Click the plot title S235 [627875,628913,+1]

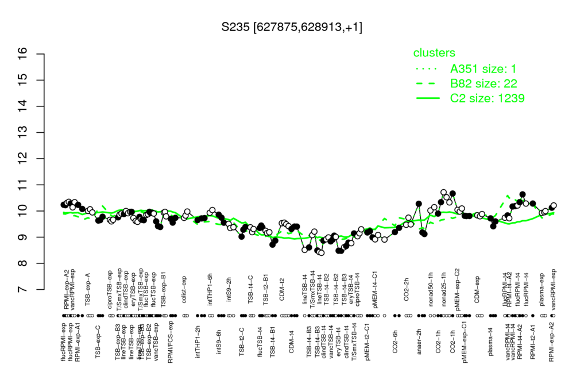(x=292, y=28)
